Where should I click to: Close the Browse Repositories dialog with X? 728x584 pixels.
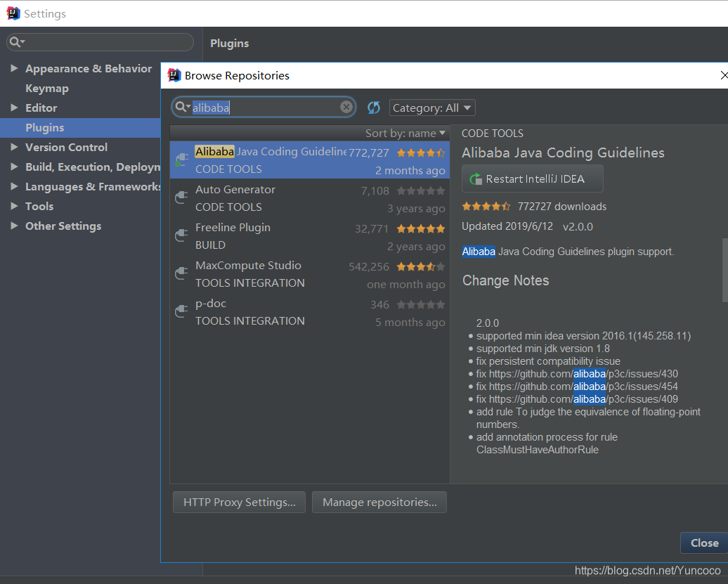tap(723, 75)
